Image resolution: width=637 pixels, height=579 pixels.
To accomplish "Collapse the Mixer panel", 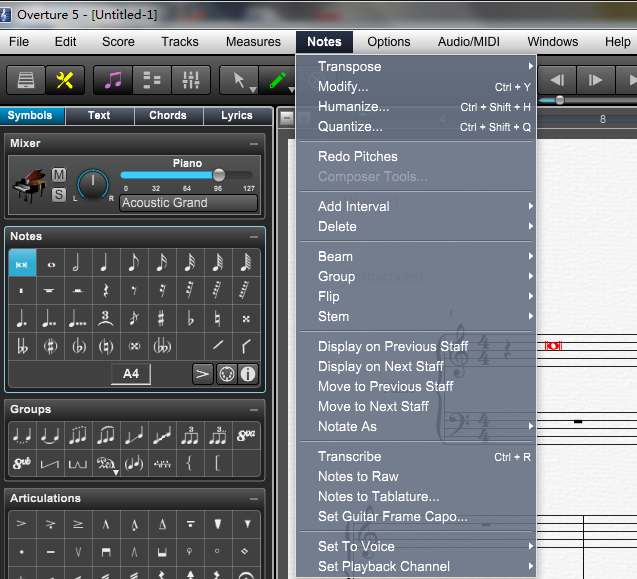I will point(254,144).
